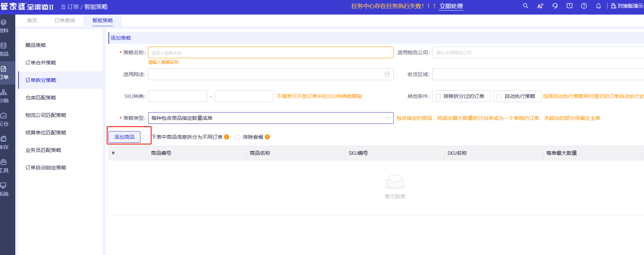Click the 任务中心存在任务执行失败 warning text

click(x=393, y=6)
